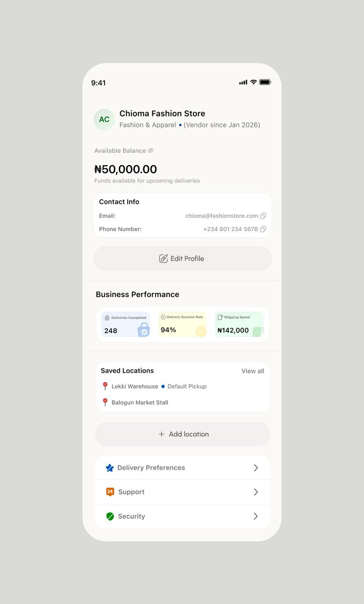The image size is (364, 604).
Task: Select the Balogun Market Stall pin icon
Action: pyautogui.click(x=105, y=402)
